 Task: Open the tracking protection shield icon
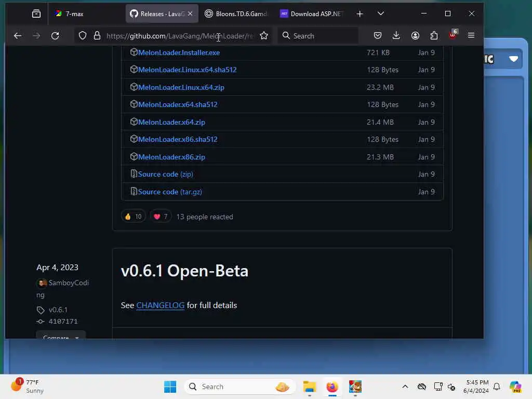point(83,36)
